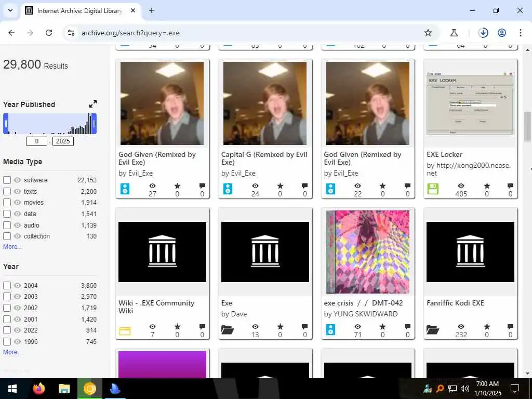Check the 2022 year checkbox
Image resolution: width=532 pixels, height=399 pixels.
7,330
